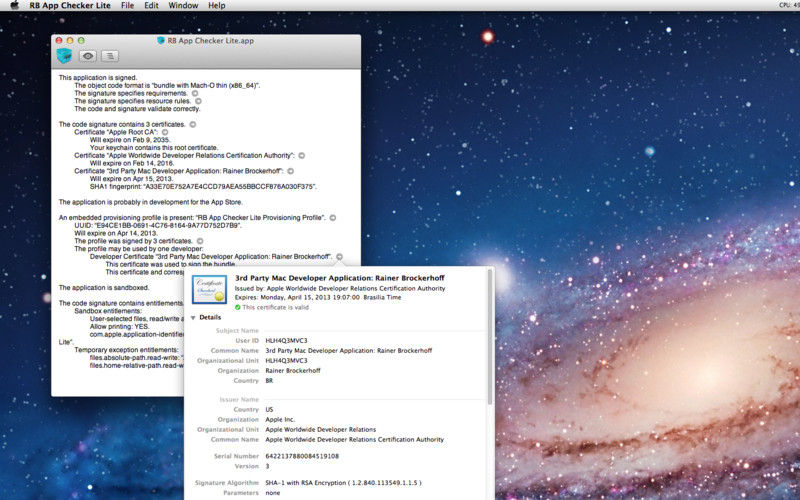Screen dimensions: 800x500
Task: Click 'probably in development for the App Store' line
Action: (151, 202)
